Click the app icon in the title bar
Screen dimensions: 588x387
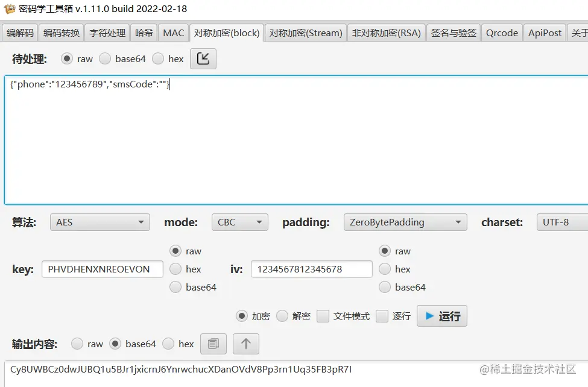(x=10, y=8)
